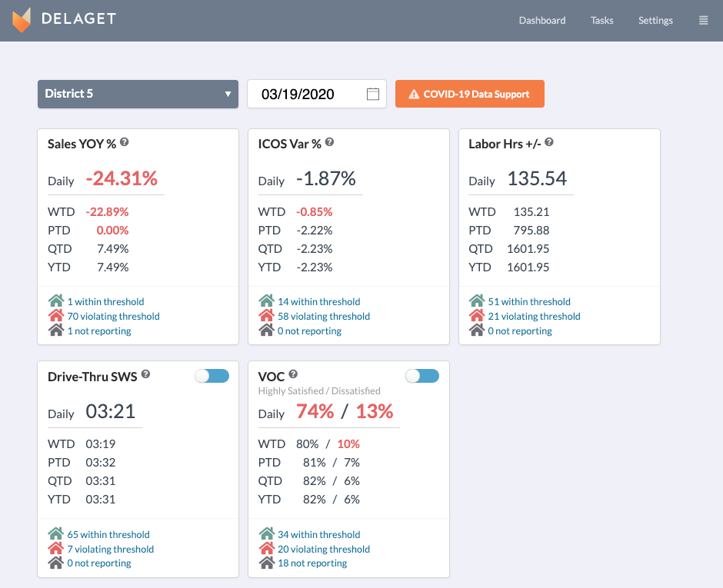Screen dimensions: 723x588
Task: Toggle the Drive-Thru SWS switch
Action: 212,375
